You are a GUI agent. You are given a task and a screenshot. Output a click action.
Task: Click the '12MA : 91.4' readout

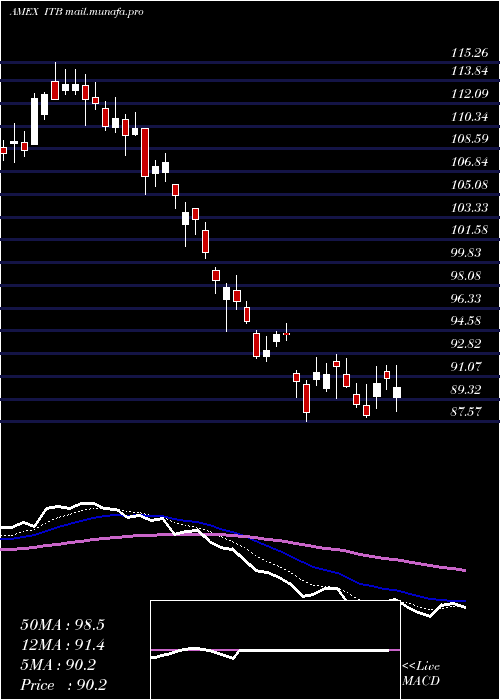[62, 645]
